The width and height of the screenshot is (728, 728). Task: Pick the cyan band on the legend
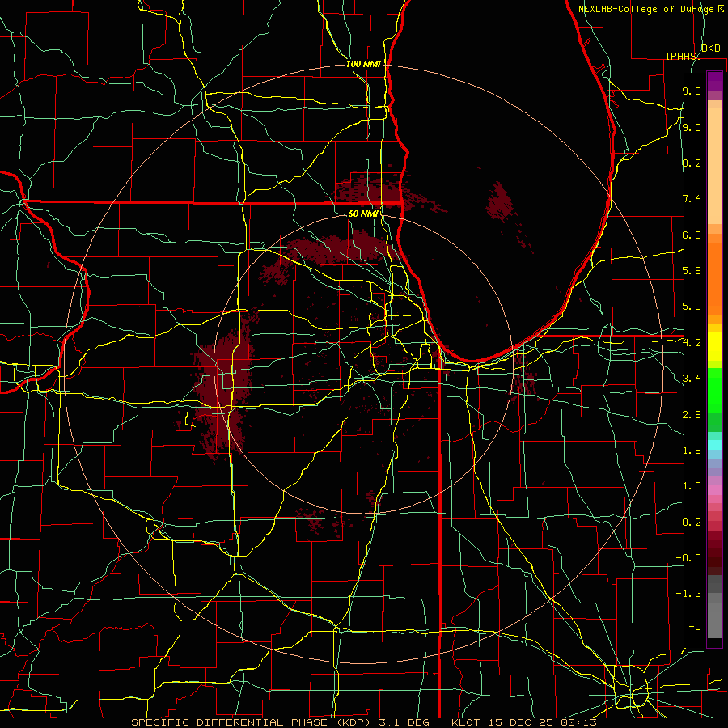714,445
